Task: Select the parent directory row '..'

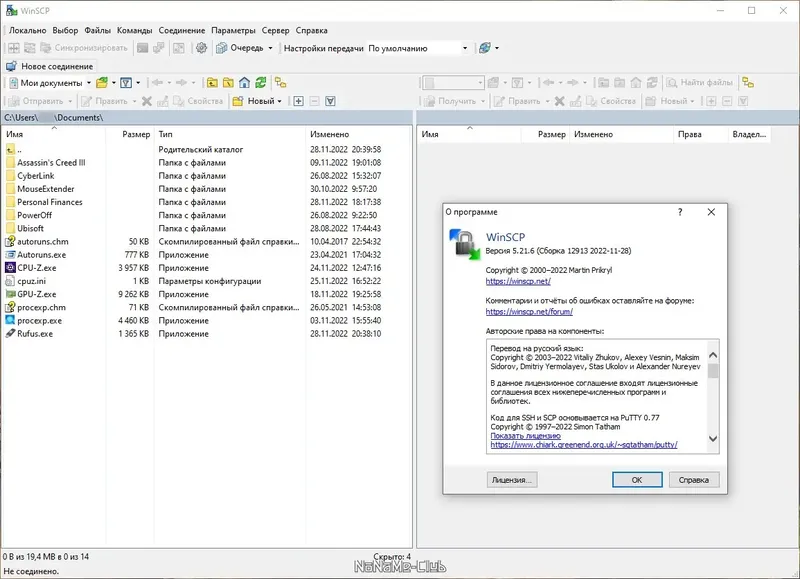Action: [x=206, y=149]
